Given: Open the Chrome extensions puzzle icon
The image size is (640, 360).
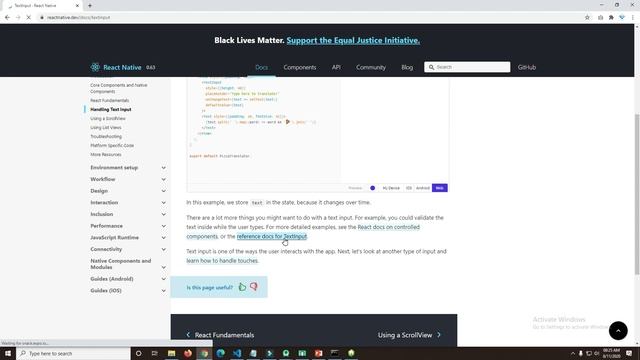Looking at the screenshot, I should (x=611, y=18).
